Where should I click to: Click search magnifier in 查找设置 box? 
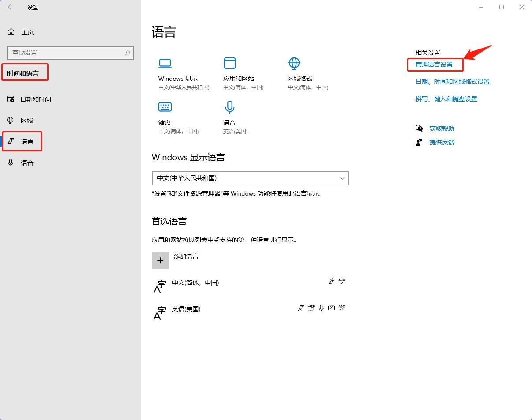127,53
